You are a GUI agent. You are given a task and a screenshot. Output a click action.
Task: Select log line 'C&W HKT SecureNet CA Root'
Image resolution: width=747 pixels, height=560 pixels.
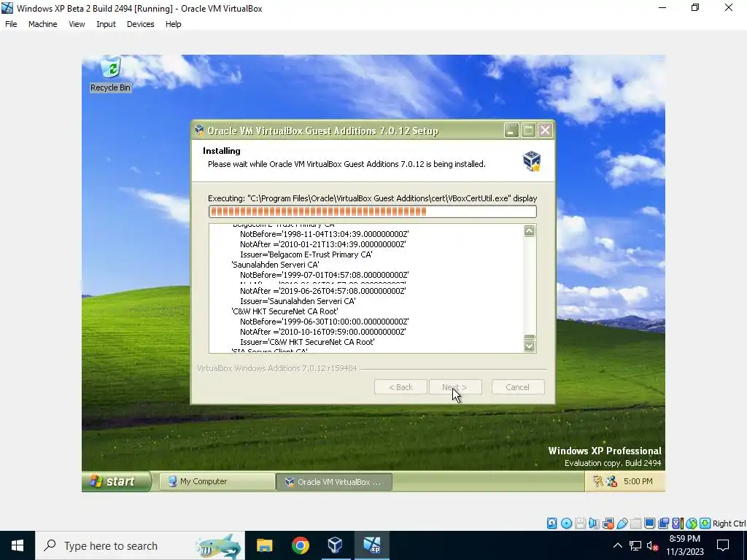pyautogui.click(x=285, y=311)
